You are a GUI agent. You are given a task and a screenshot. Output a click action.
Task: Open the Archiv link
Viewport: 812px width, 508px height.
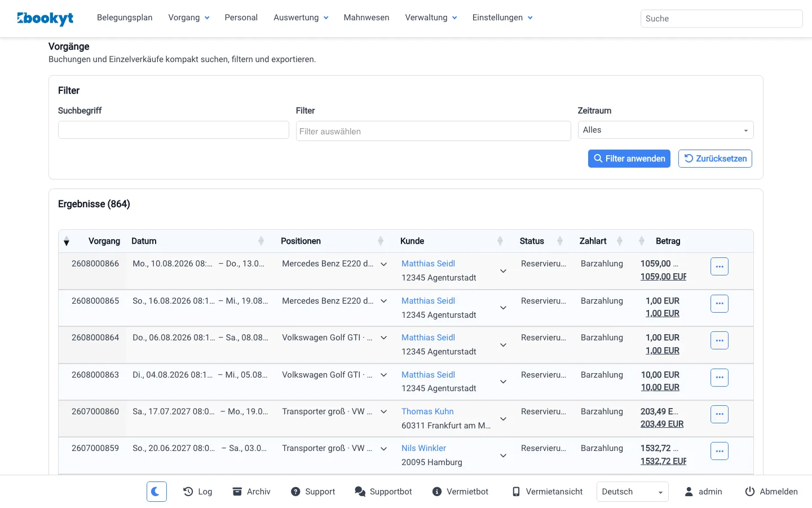(x=251, y=492)
